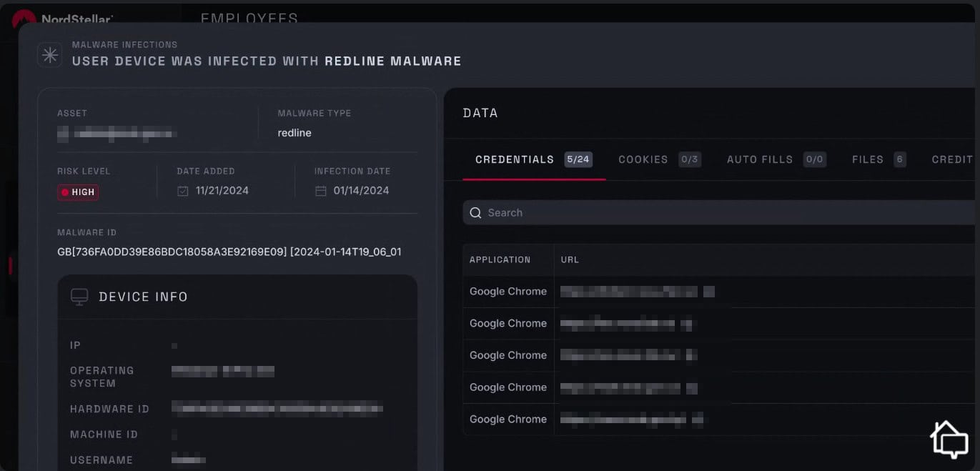980x471 pixels.
Task: Open the Cookies tab
Action: click(x=643, y=159)
